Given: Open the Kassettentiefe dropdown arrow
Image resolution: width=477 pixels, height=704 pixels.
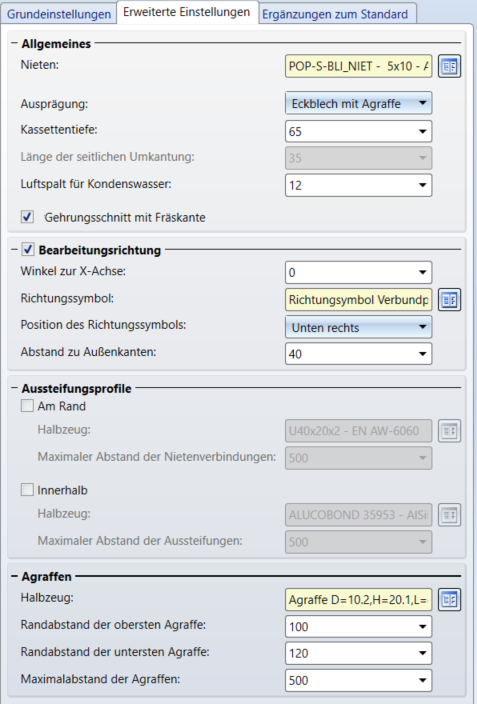Looking at the screenshot, I should pyautogui.click(x=422, y=132).
